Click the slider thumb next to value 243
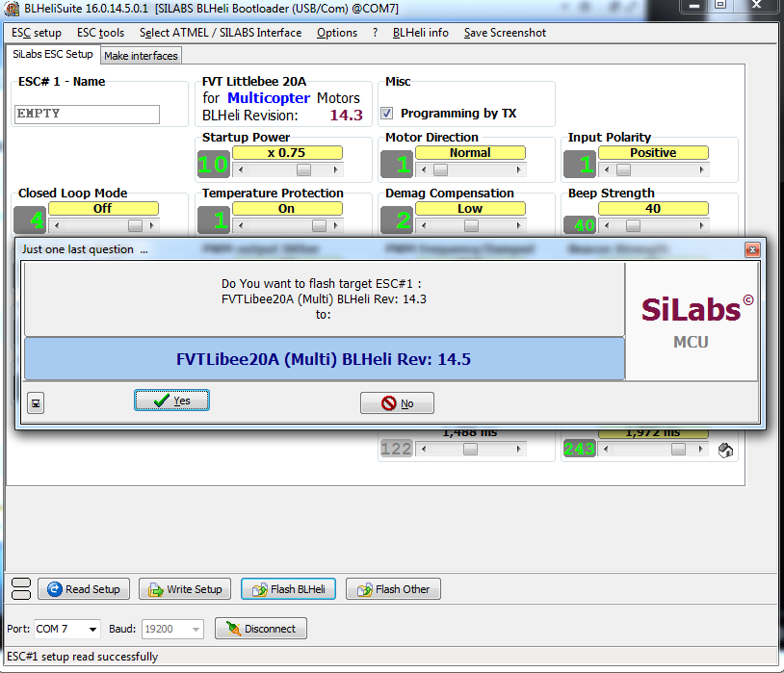The height and width of the screenshot is (673, 784). point(678,449)
